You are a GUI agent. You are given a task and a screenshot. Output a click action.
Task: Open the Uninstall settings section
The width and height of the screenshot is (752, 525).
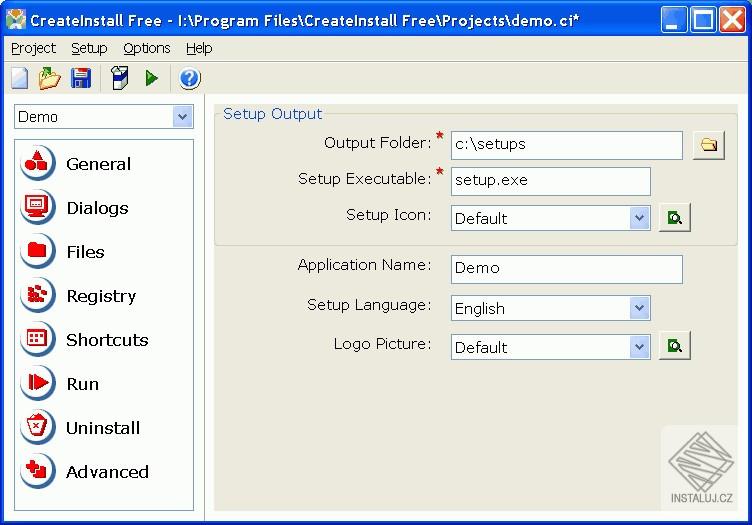pyautogui.click(x=102, y=428)
